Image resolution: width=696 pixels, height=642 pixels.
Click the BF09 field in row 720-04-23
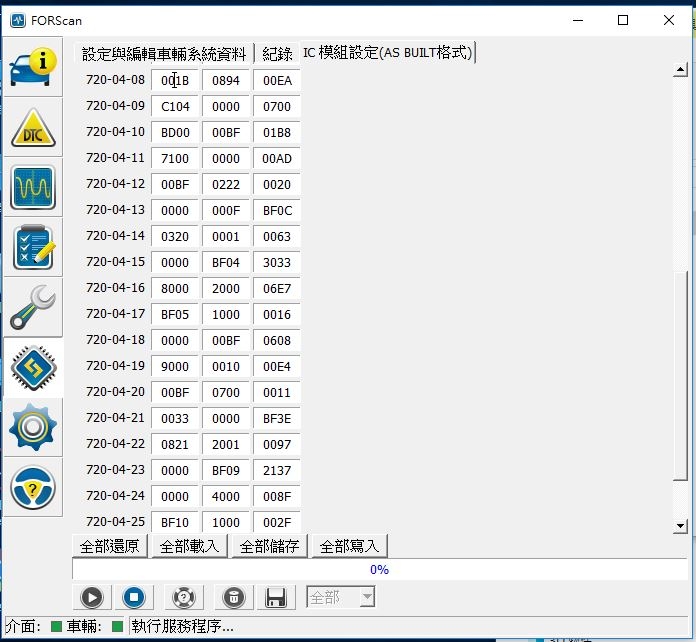click(226, 470)
